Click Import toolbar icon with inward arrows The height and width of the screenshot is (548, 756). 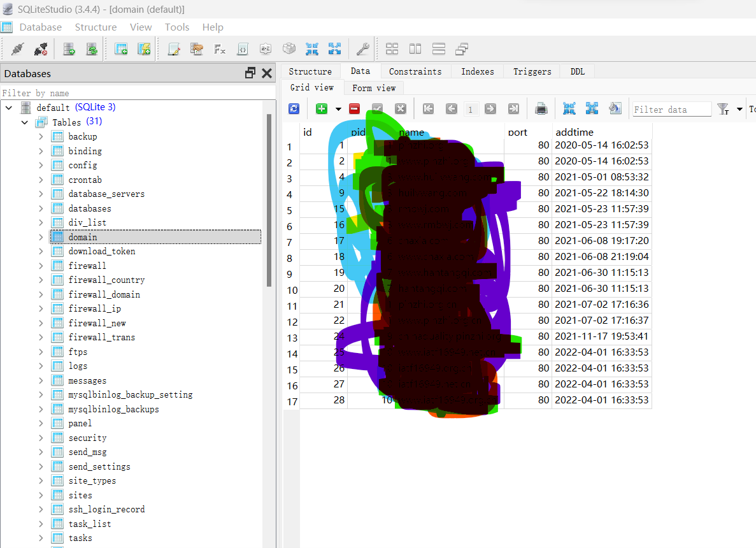[x=312, y=48]
